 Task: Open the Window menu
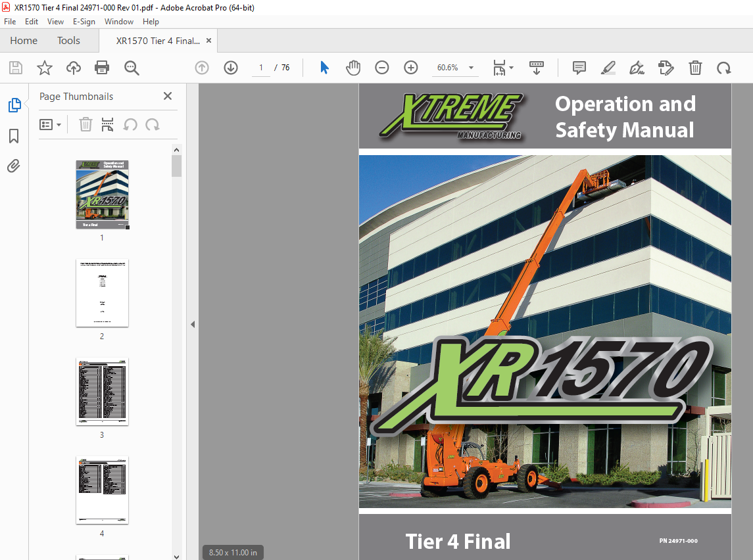[118, 22]
